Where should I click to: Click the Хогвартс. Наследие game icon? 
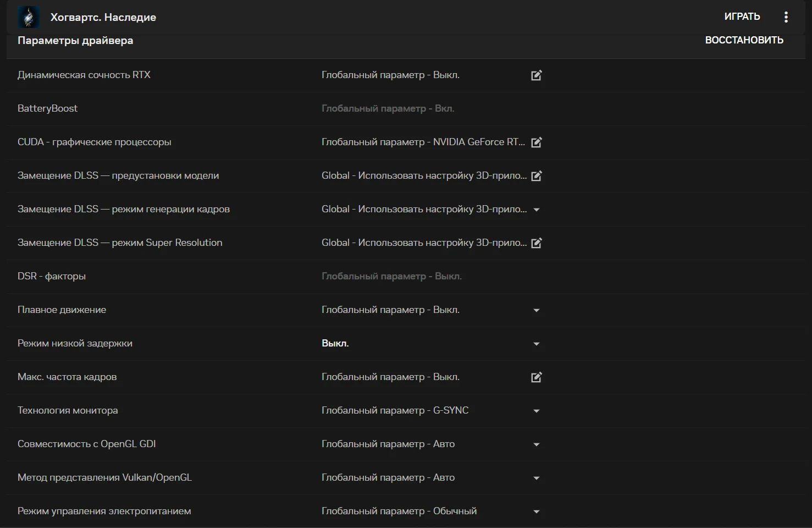(29, 17)
